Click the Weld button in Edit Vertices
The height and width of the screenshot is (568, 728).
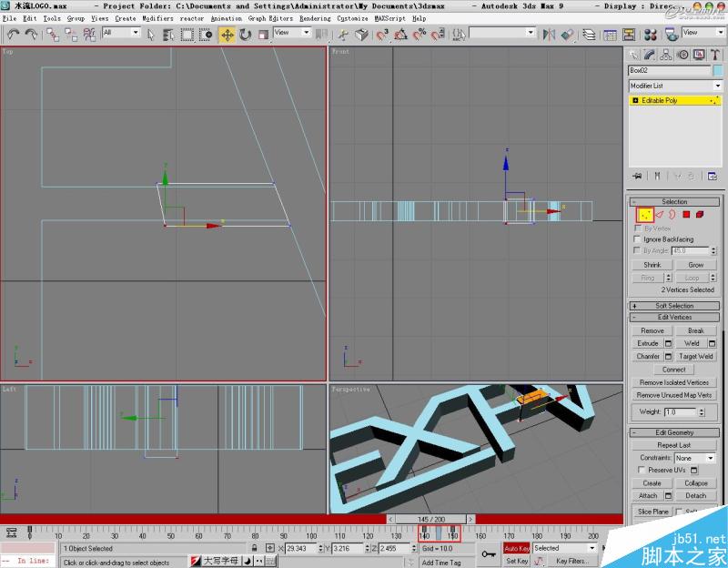pos(693,343)
